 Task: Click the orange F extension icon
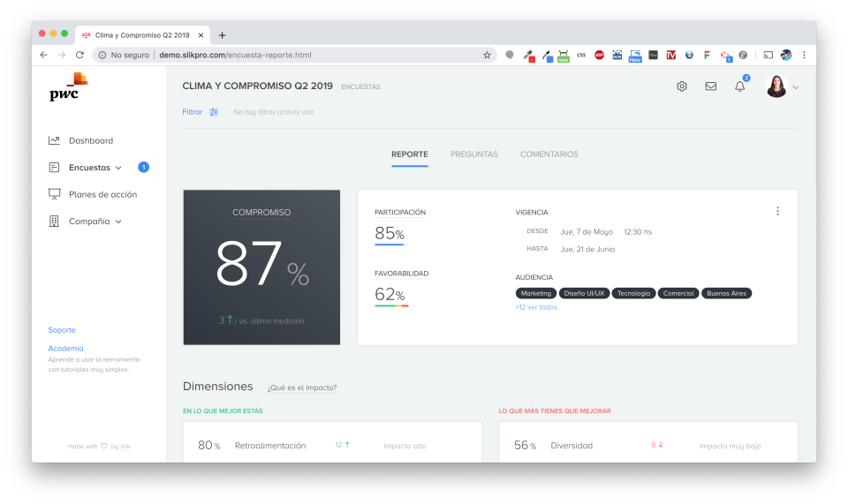point(707,55)
